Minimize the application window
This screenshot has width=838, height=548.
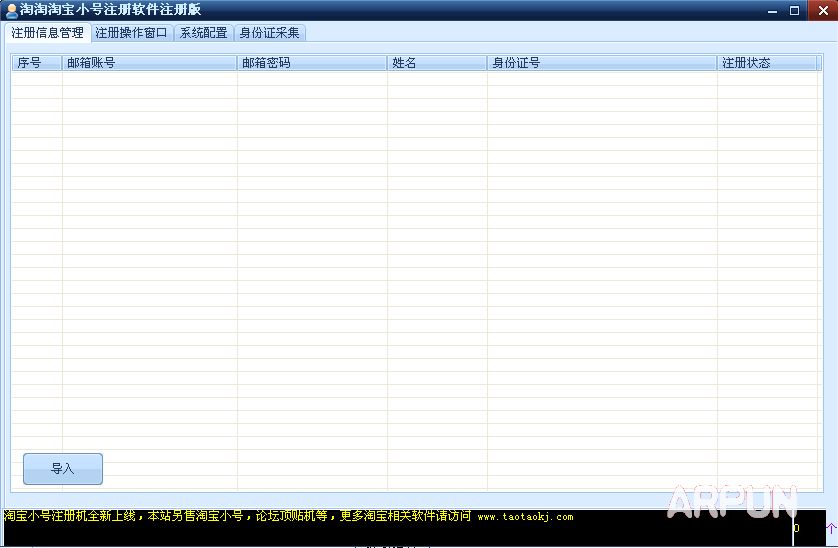pos(772,11)
